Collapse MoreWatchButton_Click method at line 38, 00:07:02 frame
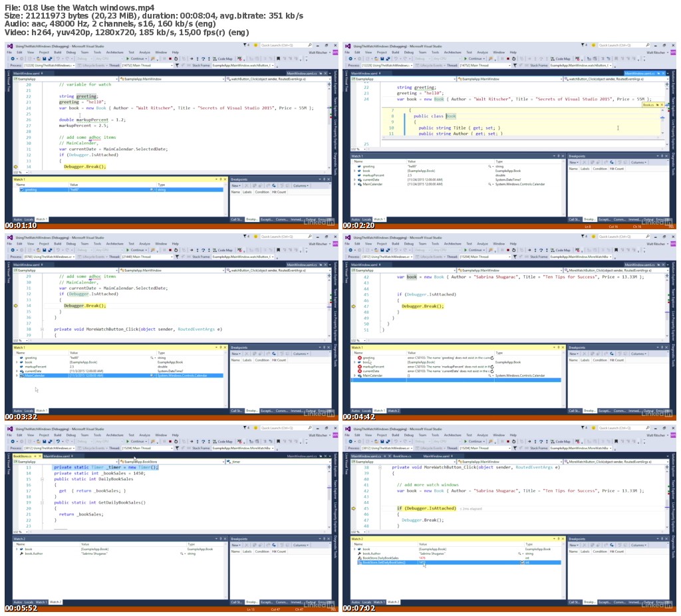Screen dimensions: 681x616 pyautogui.click(x=380, y=467)
